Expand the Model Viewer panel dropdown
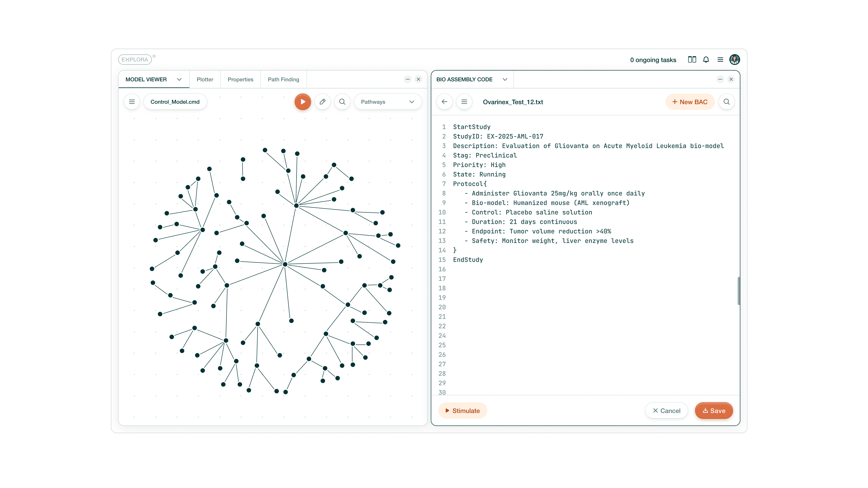 (x=179, y=80)
